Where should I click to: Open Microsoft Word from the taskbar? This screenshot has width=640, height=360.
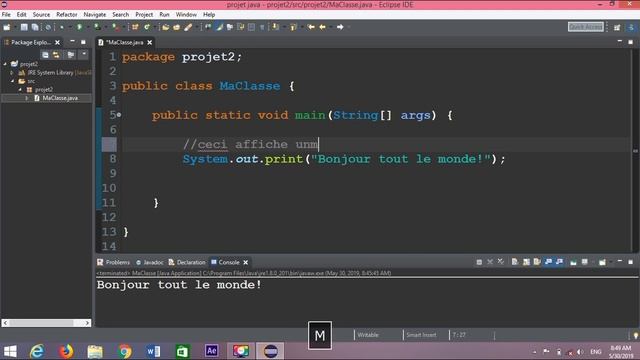(153, 351)
